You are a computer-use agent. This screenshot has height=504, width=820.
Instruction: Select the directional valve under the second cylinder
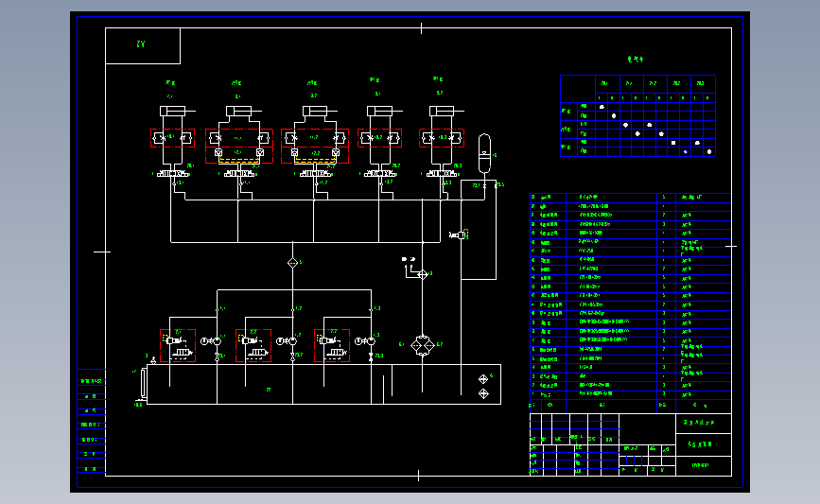tap(239, 174)
